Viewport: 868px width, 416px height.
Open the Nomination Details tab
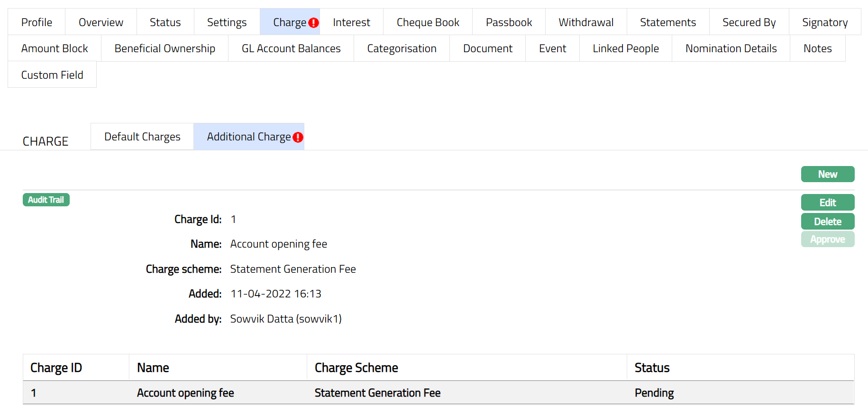(x=731, y=48)
